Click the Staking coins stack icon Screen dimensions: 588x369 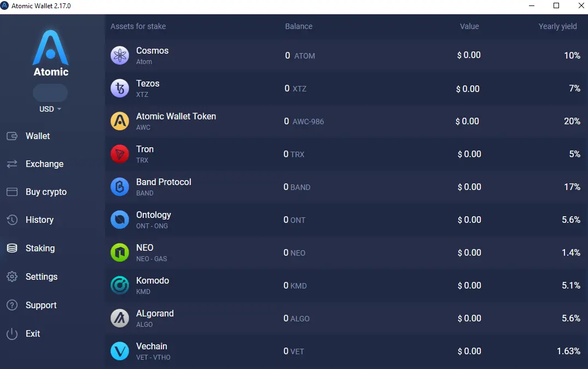[12, 248]
